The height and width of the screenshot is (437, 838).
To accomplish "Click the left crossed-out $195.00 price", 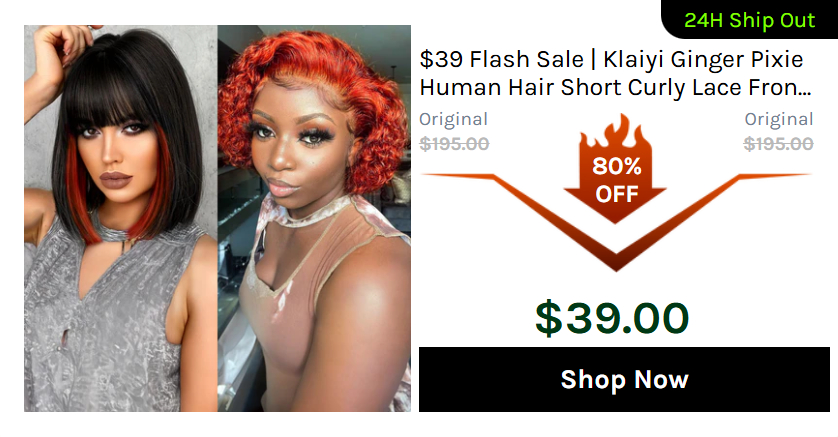I will coord(454,144).
